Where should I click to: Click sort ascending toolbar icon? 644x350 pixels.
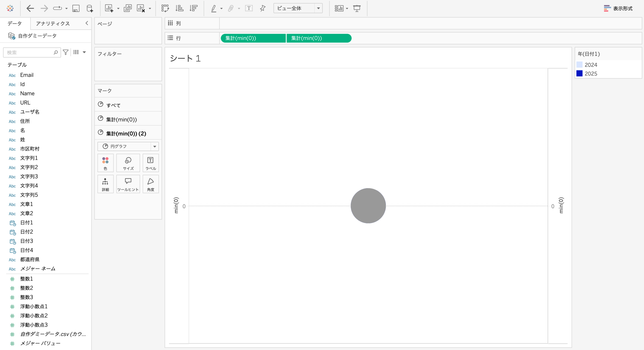pyautogui.click(x=179, y=8)
